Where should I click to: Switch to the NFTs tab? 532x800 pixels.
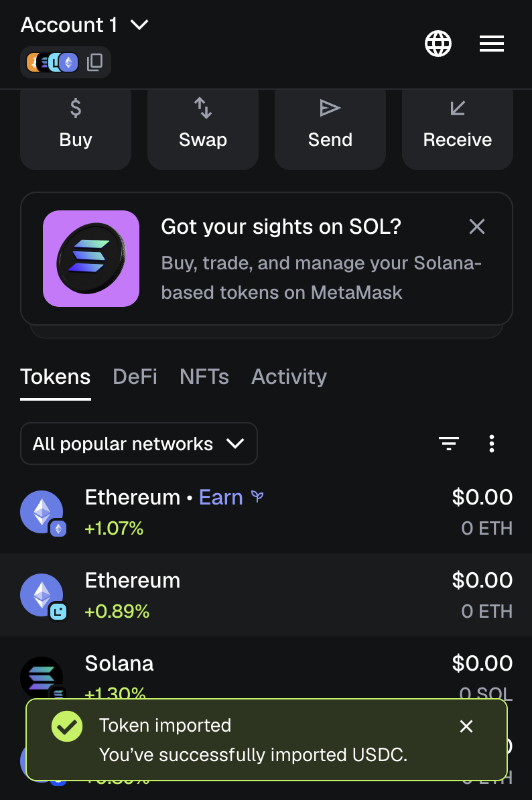(204, 377)
